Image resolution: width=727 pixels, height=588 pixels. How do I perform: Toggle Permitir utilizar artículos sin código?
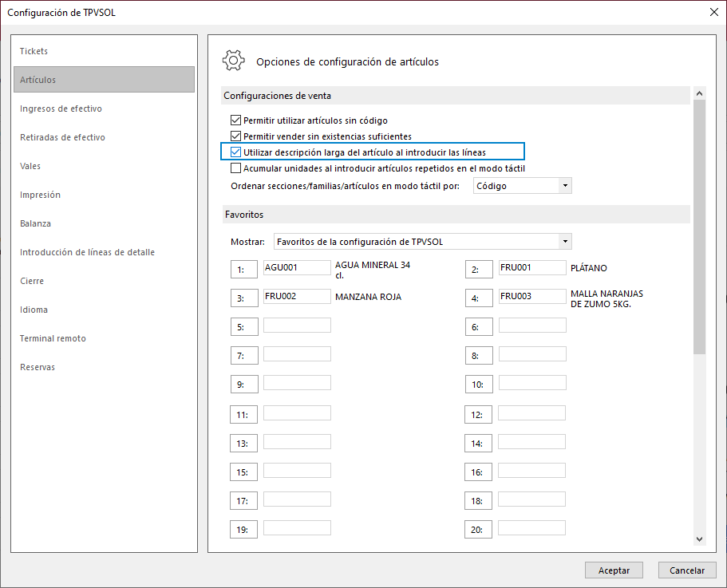click(x=235, y=120)
